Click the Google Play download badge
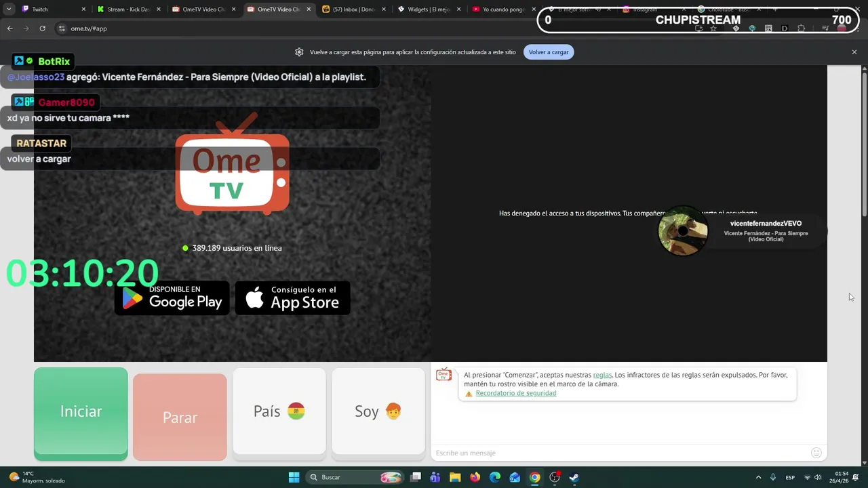The image size is (868, 488). click(x=172, y=298)
